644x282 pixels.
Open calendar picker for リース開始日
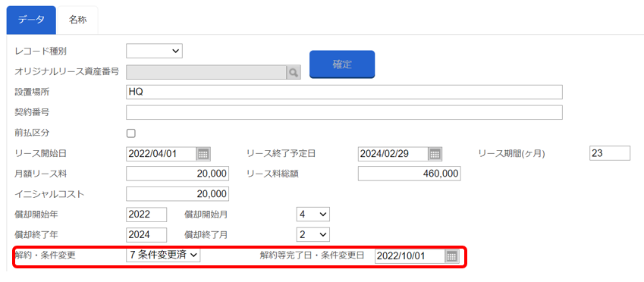click(203, 154)
